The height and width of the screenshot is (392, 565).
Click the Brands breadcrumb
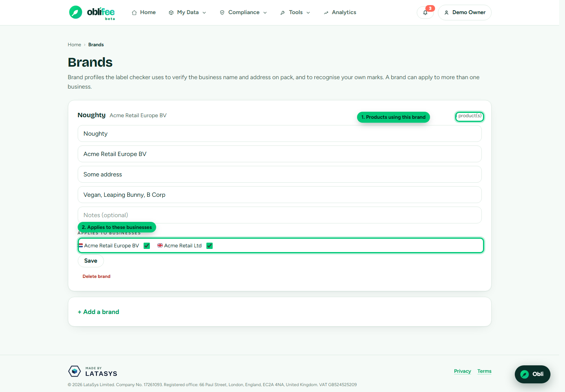point(96,45)
